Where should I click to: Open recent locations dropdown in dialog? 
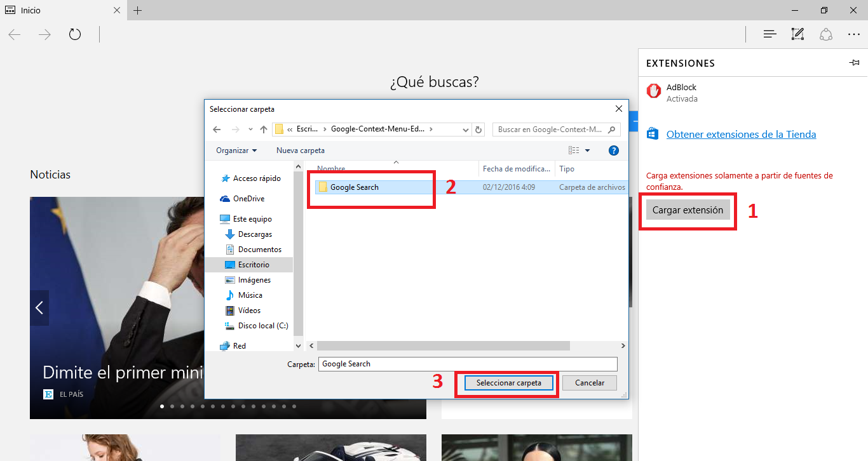250,130
